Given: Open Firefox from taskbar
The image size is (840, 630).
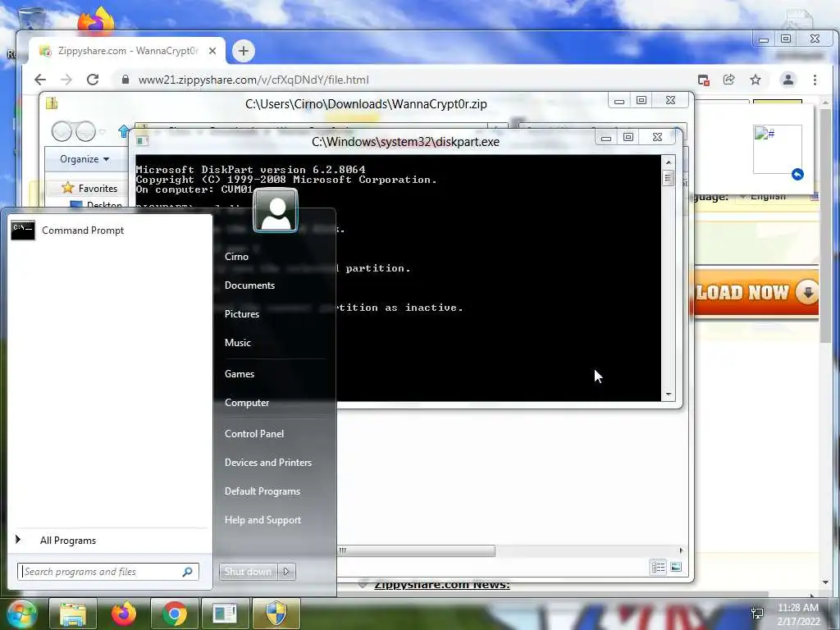Looking at the screenshot, I should [x=124, y=614].
